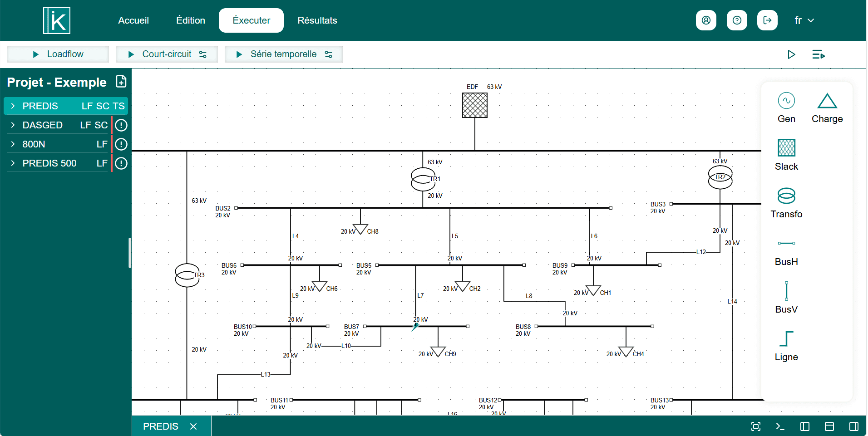The width and height of the screenshot is (868, 436).
Task: Select the Transfo transformer tool
Action: click(786, 202)
